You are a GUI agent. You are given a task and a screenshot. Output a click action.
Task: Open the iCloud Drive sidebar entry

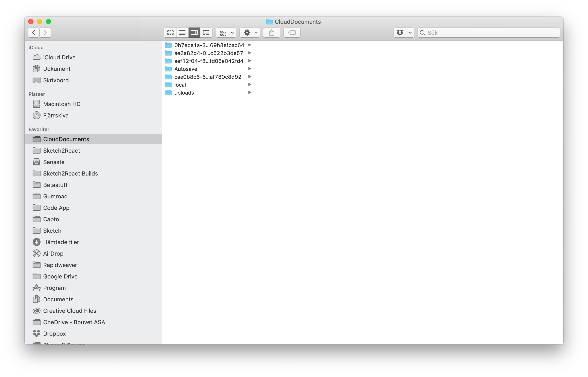coord(59,57)
